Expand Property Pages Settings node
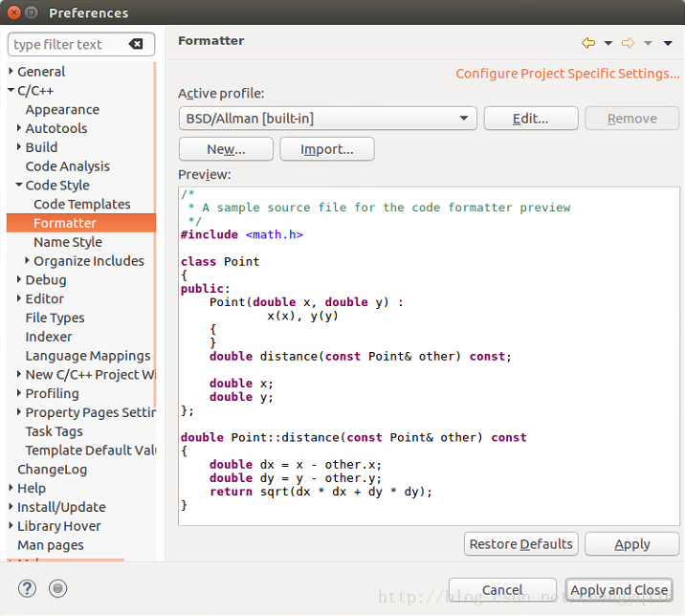685x616 pixels. pyautogui.click(x=19, y=411)
